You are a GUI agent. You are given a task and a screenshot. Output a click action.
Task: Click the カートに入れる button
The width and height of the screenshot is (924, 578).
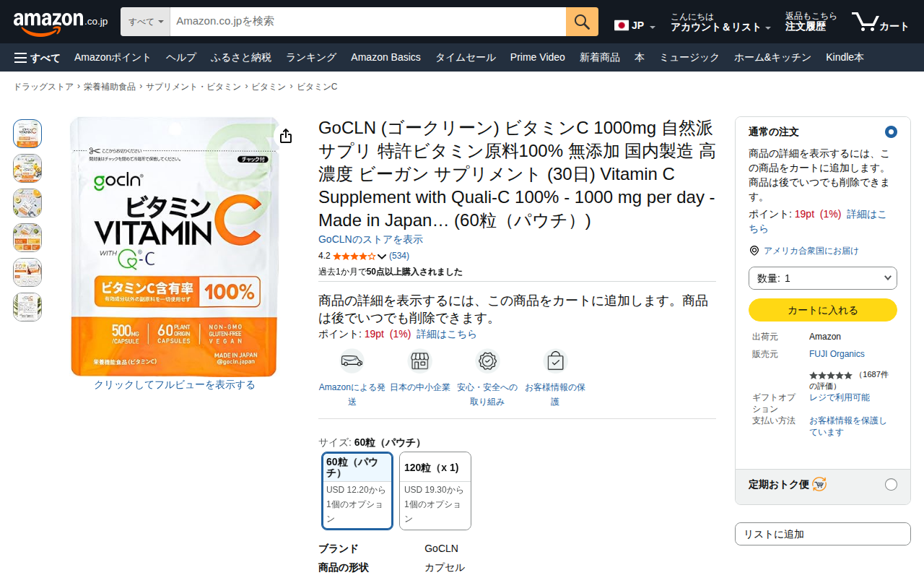[x=823, y=310]
